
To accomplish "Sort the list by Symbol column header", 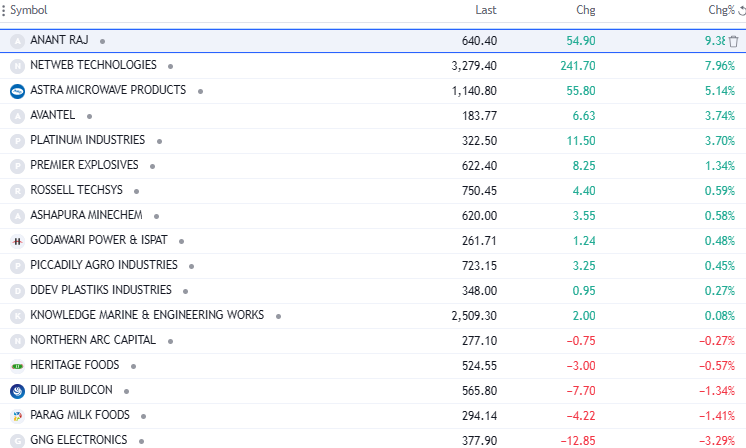I will click(29, 10).
